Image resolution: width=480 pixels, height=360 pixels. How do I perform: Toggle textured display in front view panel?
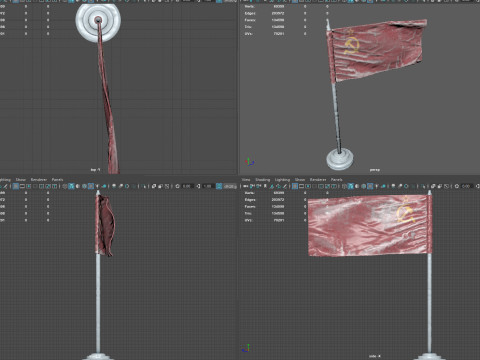click(91, 186)
